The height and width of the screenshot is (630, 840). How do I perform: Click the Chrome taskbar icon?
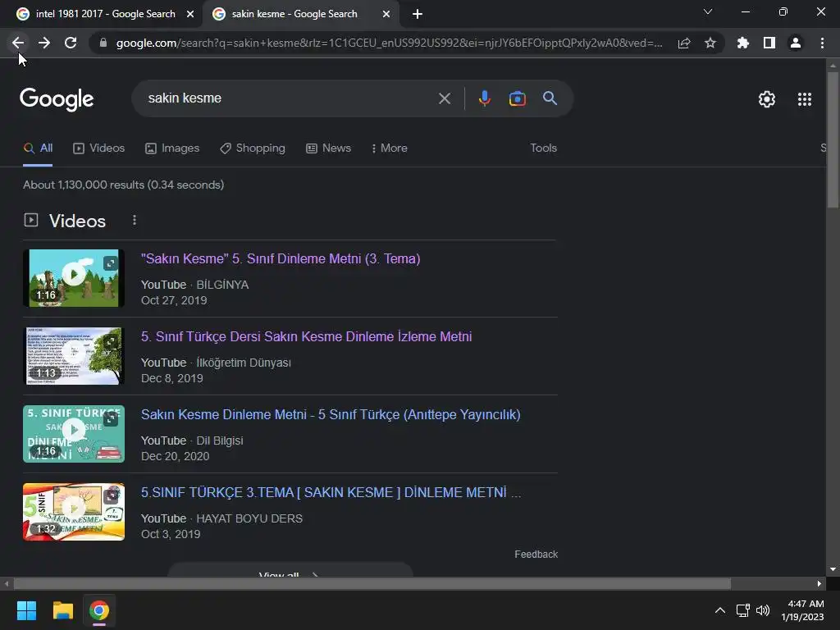click(99, 610)
